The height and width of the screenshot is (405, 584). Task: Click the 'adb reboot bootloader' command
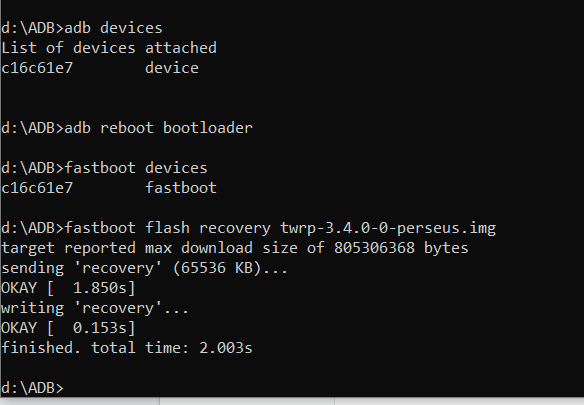(x=159, y=128)
